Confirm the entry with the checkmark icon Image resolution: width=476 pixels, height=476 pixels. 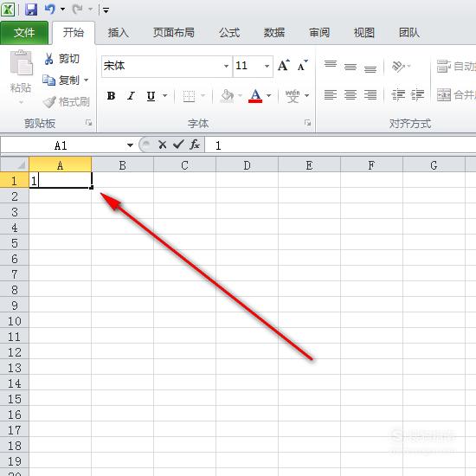(178, 145)
